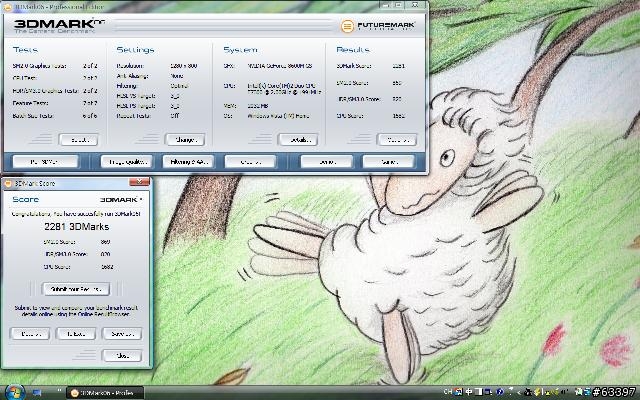Image resolution: width=640 pixels, height=400 pixels.
Task: Click Options button under Results
Action: pos(397,140)
